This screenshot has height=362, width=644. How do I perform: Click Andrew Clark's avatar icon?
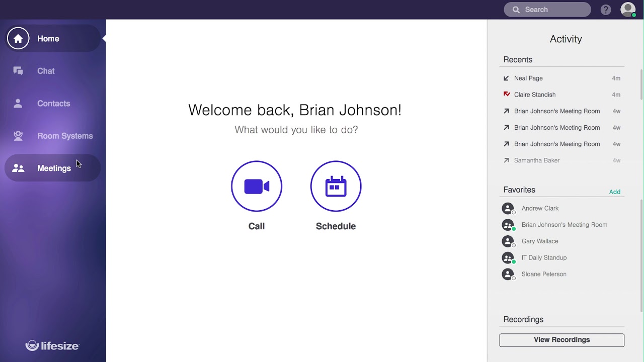click(x=508, y=209)
